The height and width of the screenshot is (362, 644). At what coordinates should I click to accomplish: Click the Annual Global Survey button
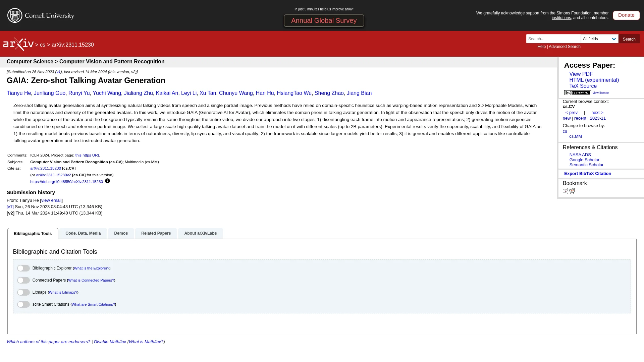tap(324, 20)
